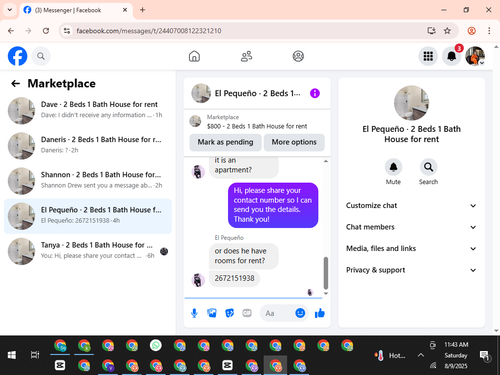This screenshot has width=500, height=375.
Task: Open the account profile picture menu
Action: 475,56
